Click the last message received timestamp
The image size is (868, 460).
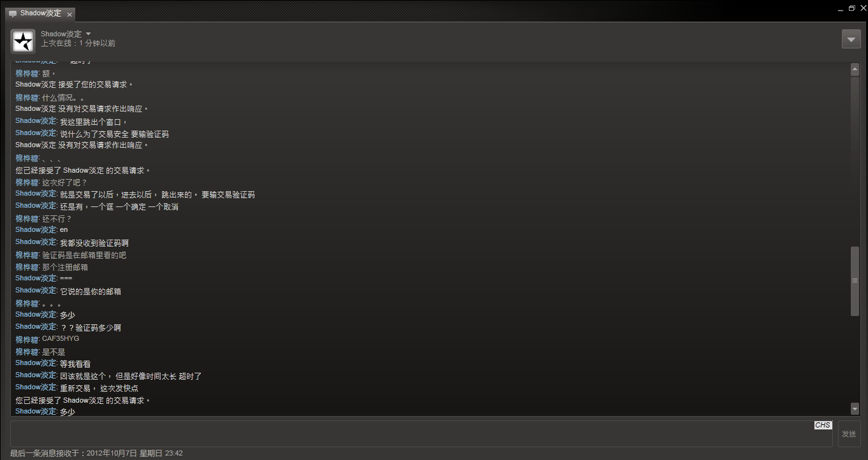click(96, 454)
